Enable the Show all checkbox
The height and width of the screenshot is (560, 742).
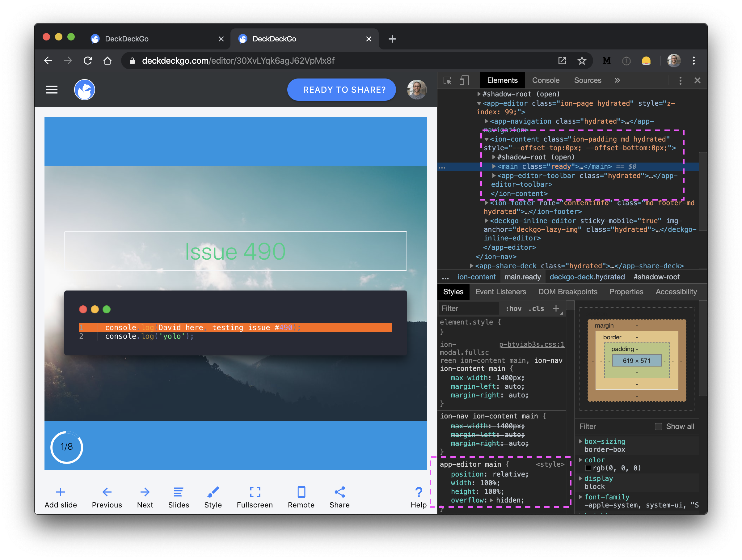click(x=658, y=426)
